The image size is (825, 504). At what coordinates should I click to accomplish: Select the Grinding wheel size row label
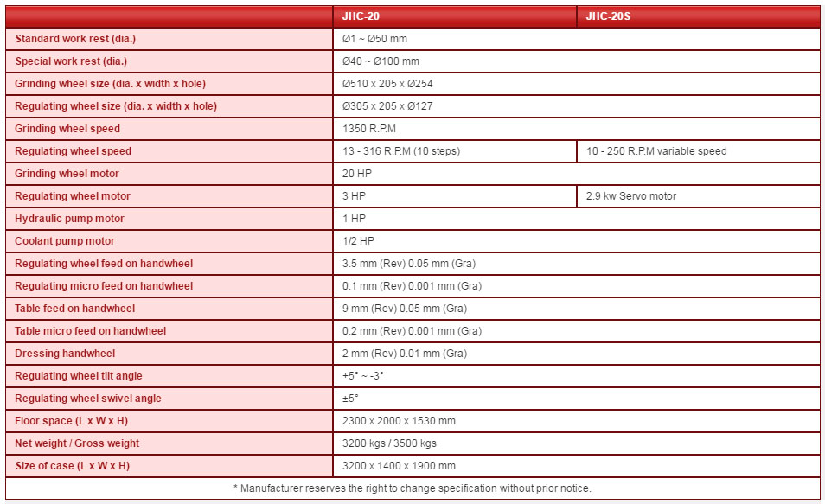point(110,84)
